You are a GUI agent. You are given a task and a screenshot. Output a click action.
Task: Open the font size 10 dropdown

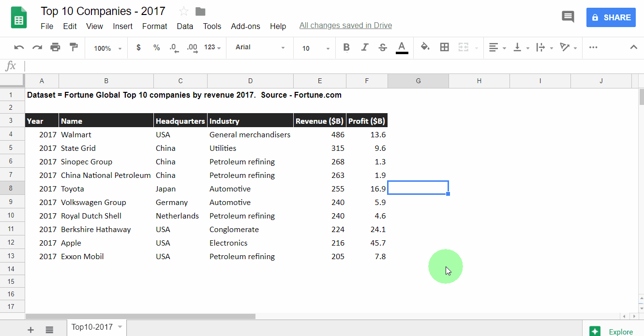pos(316,48)
